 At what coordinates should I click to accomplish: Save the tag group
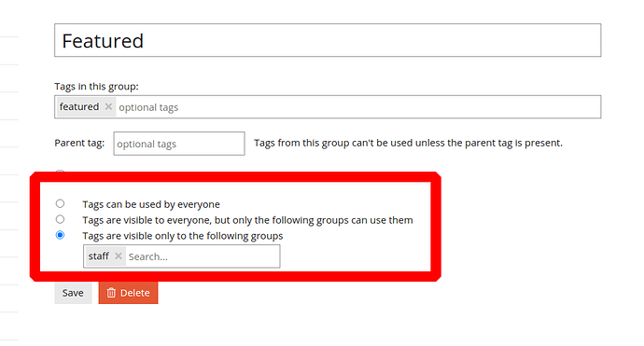[73, 293]
